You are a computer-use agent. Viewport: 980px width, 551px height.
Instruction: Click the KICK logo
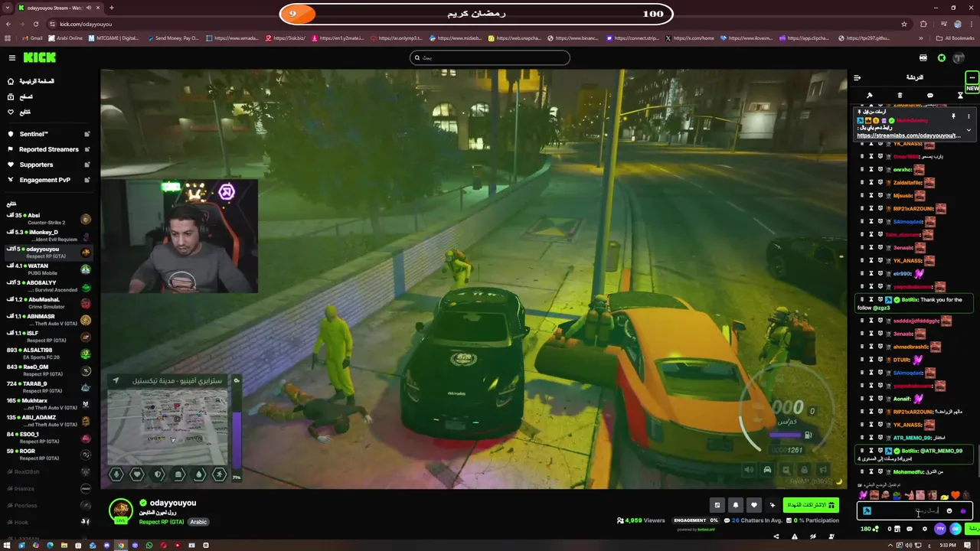39,57
